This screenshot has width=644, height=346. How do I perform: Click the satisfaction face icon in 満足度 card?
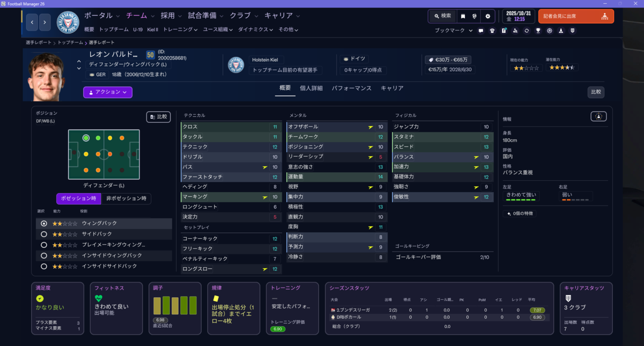point(40,298)
